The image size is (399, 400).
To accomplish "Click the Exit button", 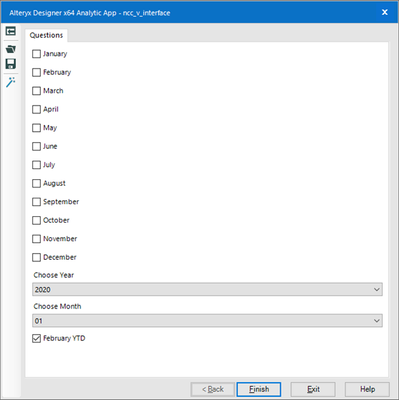I will (313, 389).
